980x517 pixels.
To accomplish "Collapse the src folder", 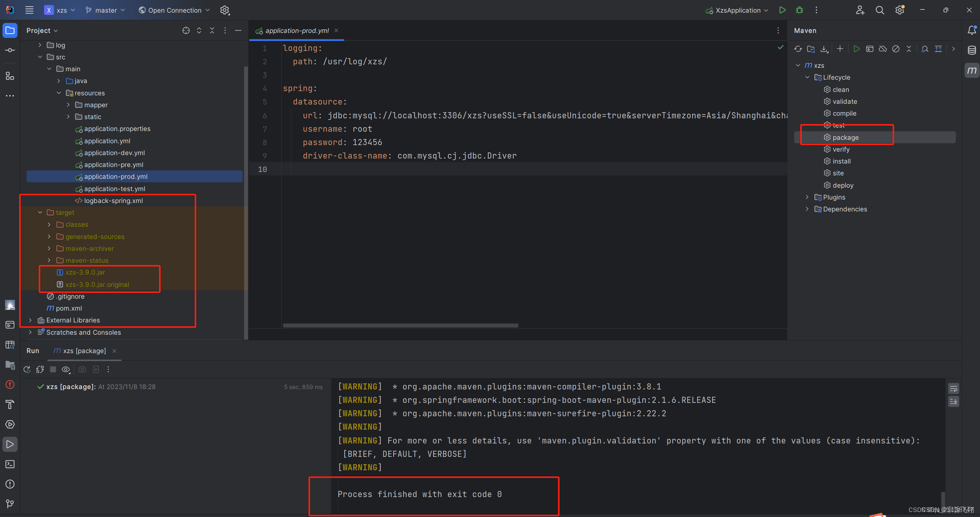I will click(x=40, y=57).
